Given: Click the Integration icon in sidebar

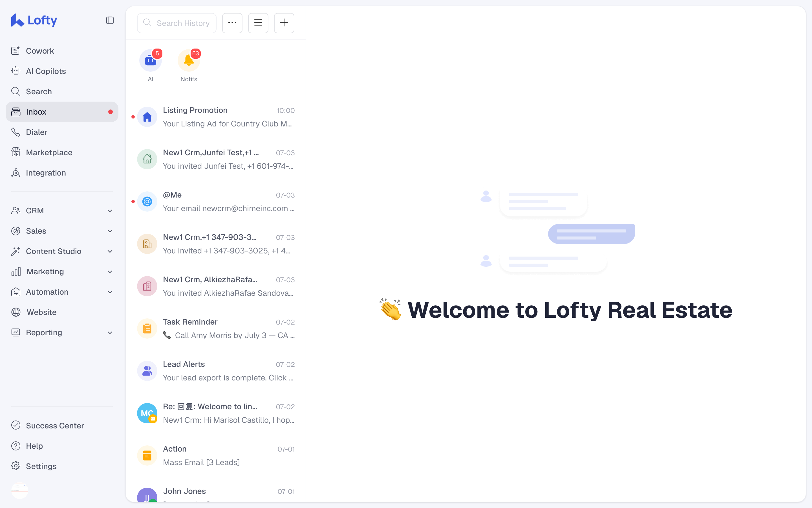Looking at the screenshot, I should (x=16, y=173).
